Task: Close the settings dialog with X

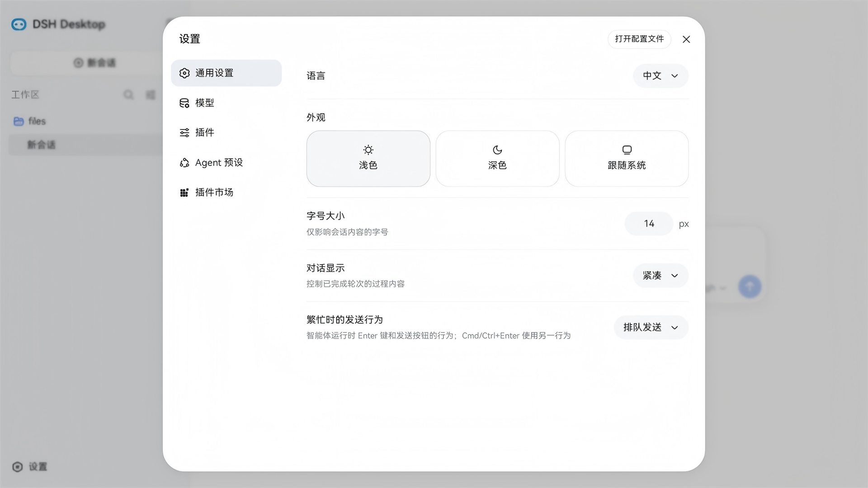Action: click(686, 39)
